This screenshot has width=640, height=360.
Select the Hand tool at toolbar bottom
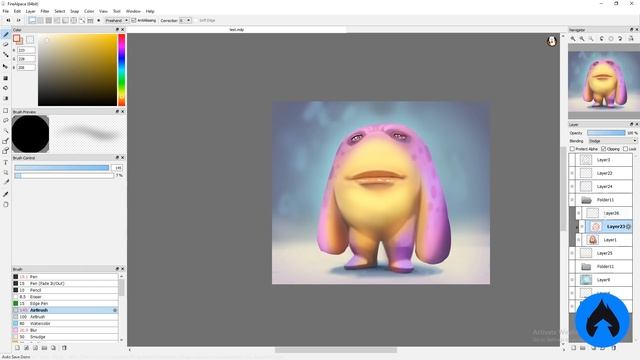6,204
